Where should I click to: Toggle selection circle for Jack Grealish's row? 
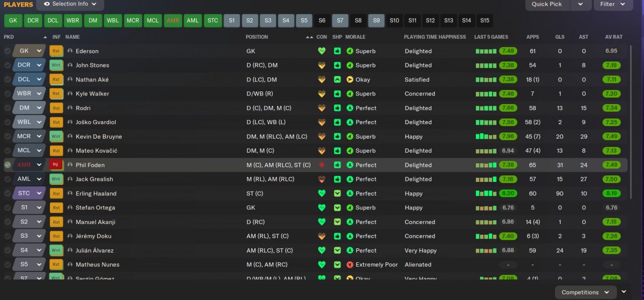[8, 179]
